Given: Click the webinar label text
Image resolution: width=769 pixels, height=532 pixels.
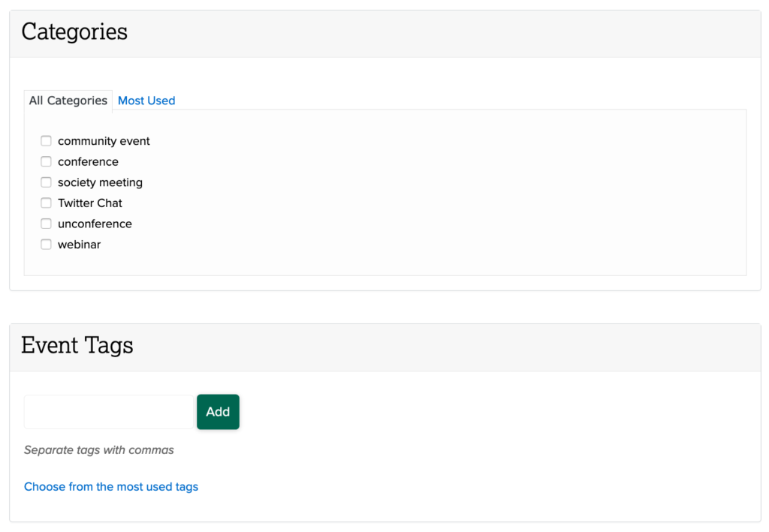Looking at the screenshot, I should click(80, 244).
